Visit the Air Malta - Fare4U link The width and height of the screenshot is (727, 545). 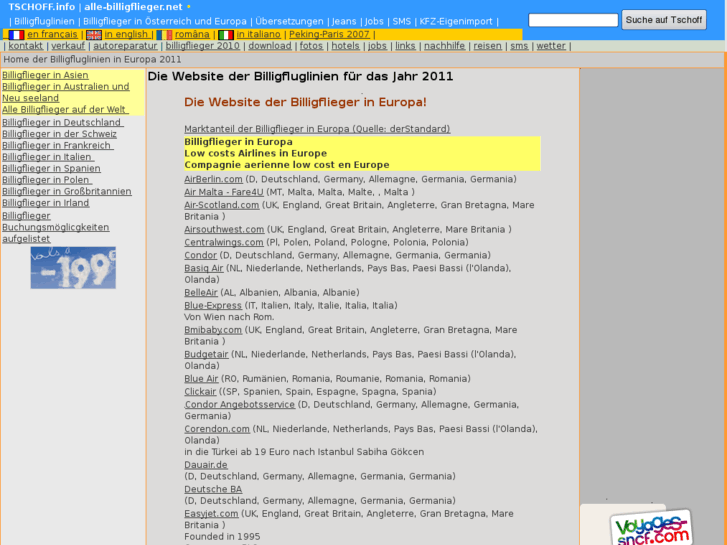pyautogui.click(x=223, y=192)
